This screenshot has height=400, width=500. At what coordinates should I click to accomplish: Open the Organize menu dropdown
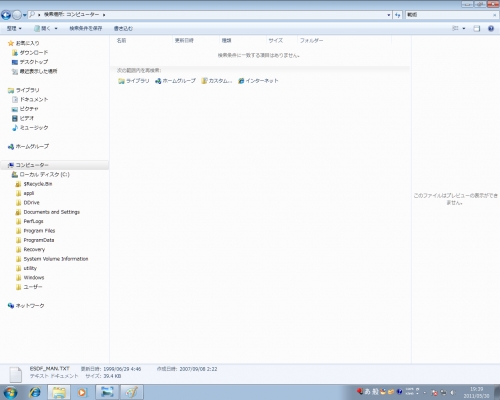14,28
